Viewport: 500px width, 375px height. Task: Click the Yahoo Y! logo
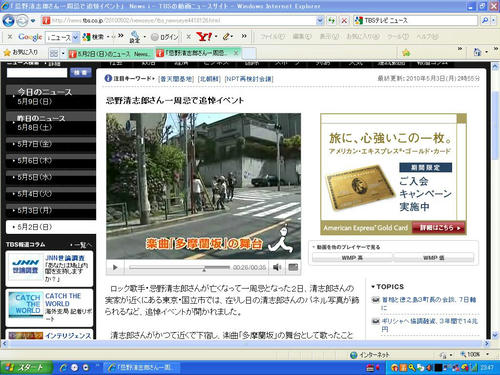tap(204, 37)
